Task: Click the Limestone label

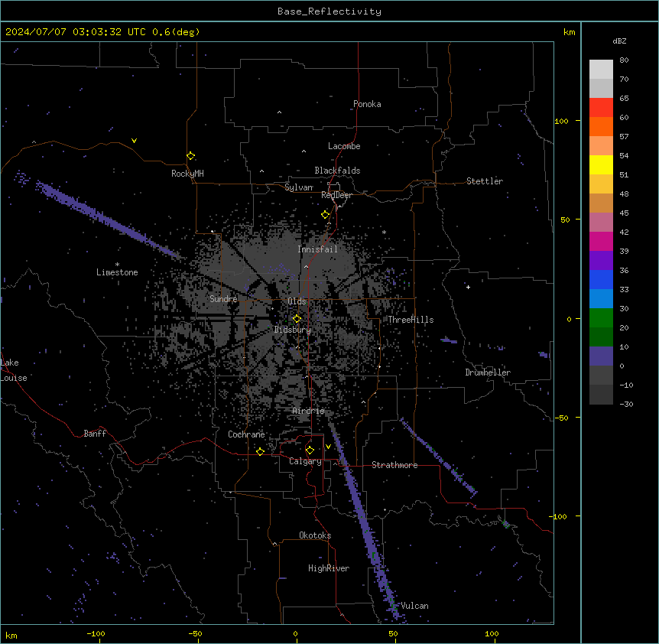Action: point(117,272)
